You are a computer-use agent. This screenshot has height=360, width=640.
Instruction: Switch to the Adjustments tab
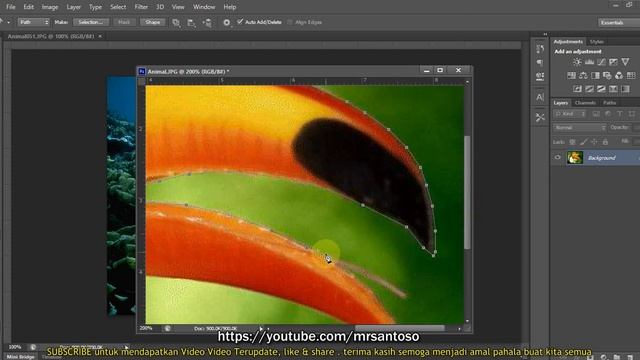[568, 42]
